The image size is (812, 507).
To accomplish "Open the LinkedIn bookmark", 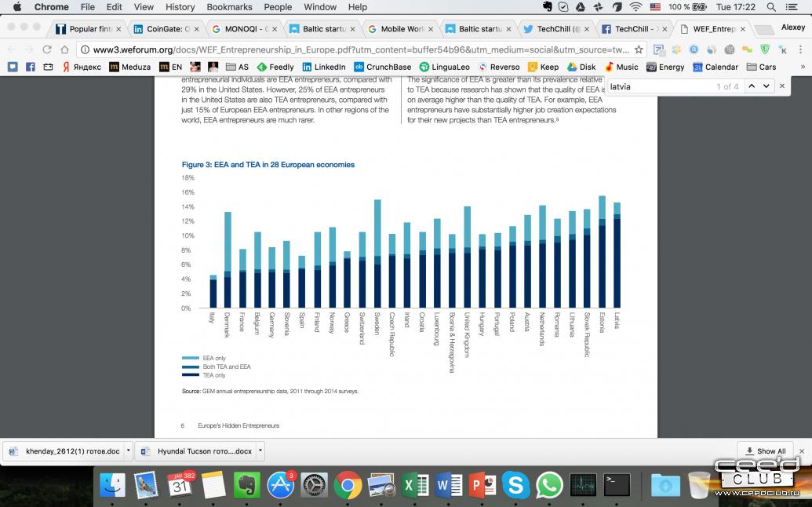I will tap(324, 67).
